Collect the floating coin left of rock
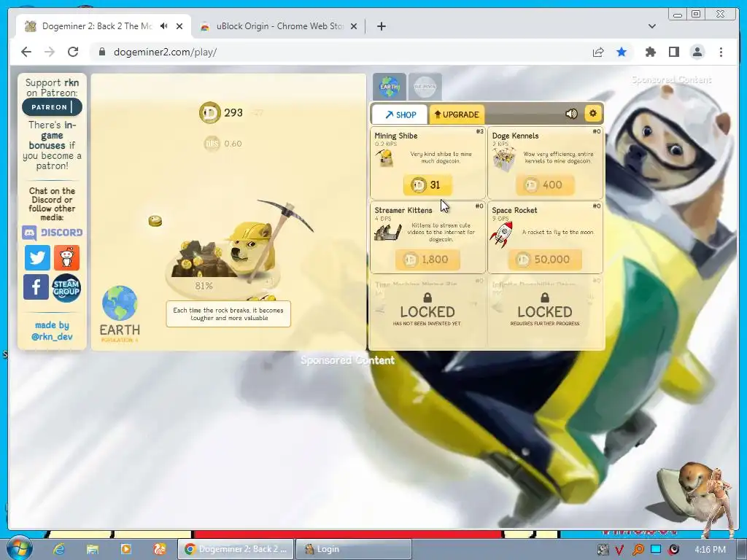This screenshot has height=560, width=747. [x=155, y=221]
